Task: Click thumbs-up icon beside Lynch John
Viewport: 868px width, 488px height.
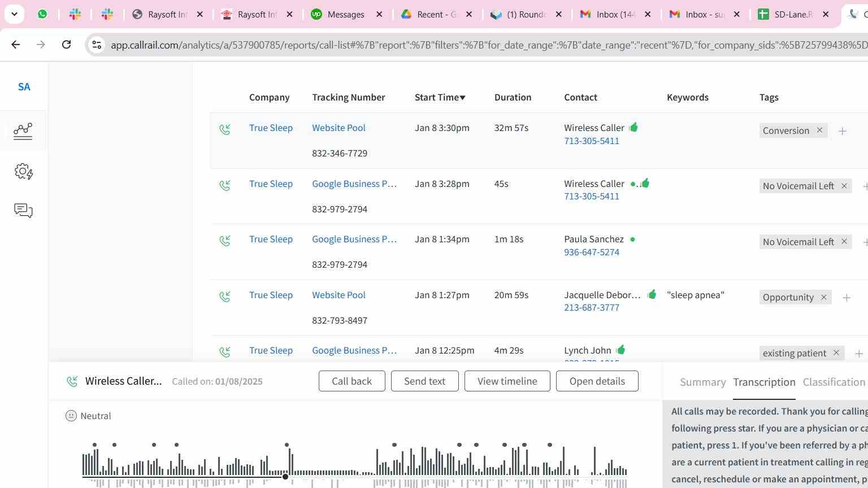Action: coord(620,350)
